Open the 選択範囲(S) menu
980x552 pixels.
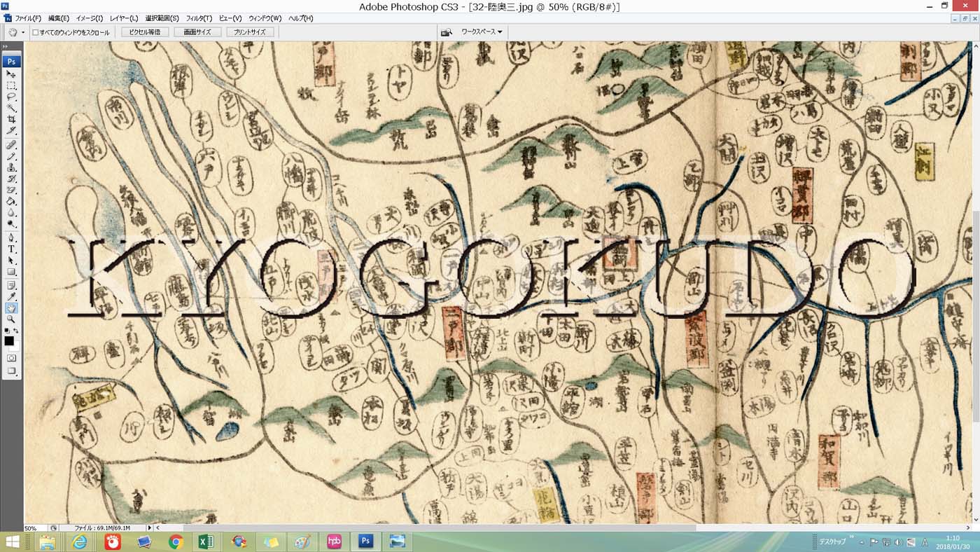click(x=162, y=18)
